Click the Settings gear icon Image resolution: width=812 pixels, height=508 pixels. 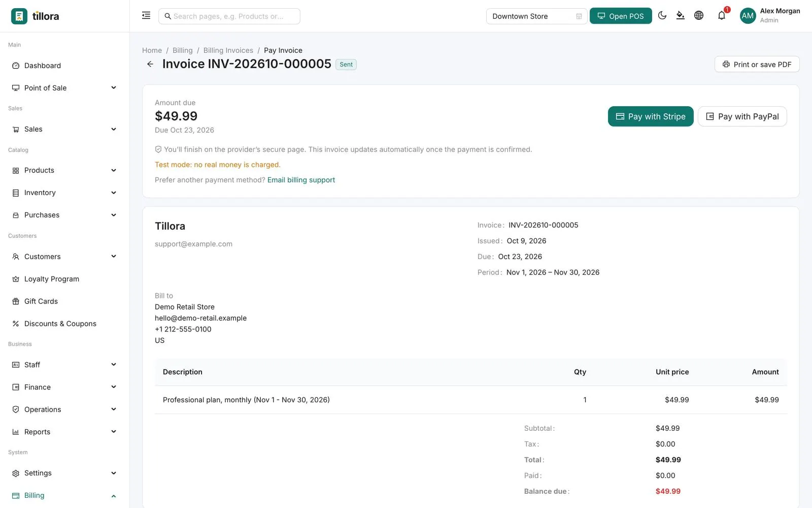pos(16,473)
